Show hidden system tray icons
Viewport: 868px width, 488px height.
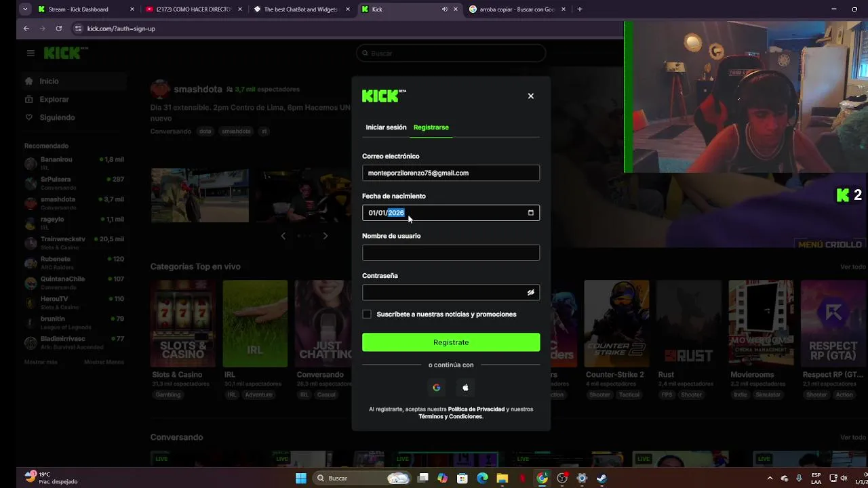(x=770, y=479)
